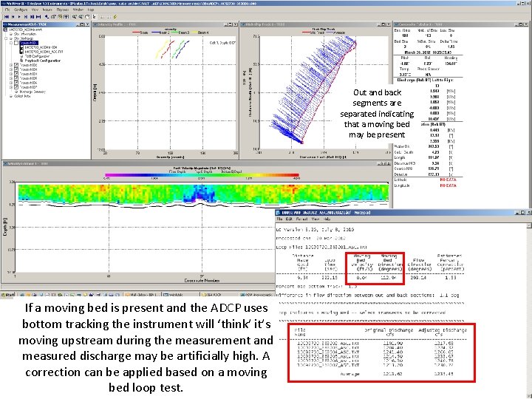Open the Configure menu
The image size is (532, 399).
coord(21,10)
